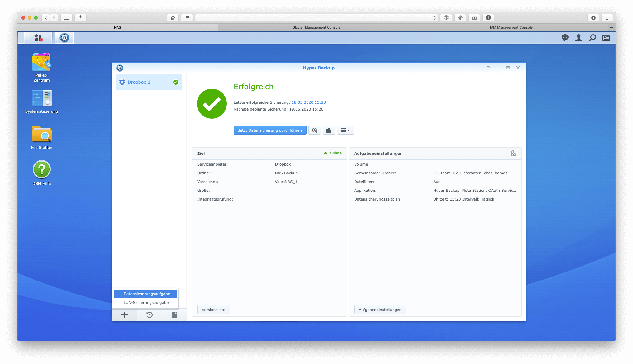Click the Jetzt Datensicherung durchführen button
Viewport: 633px width, 364px height.
(269, 130)
